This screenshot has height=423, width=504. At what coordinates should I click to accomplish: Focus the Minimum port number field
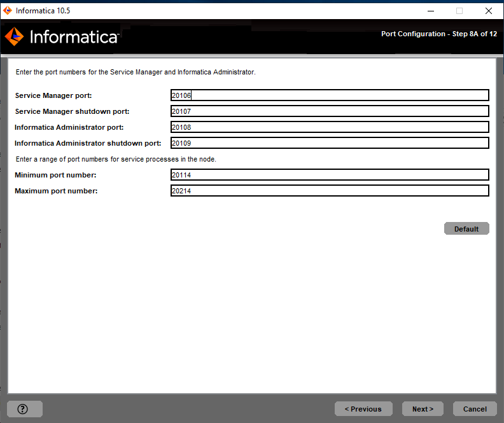pyautogui.click(x=330, y=175)
